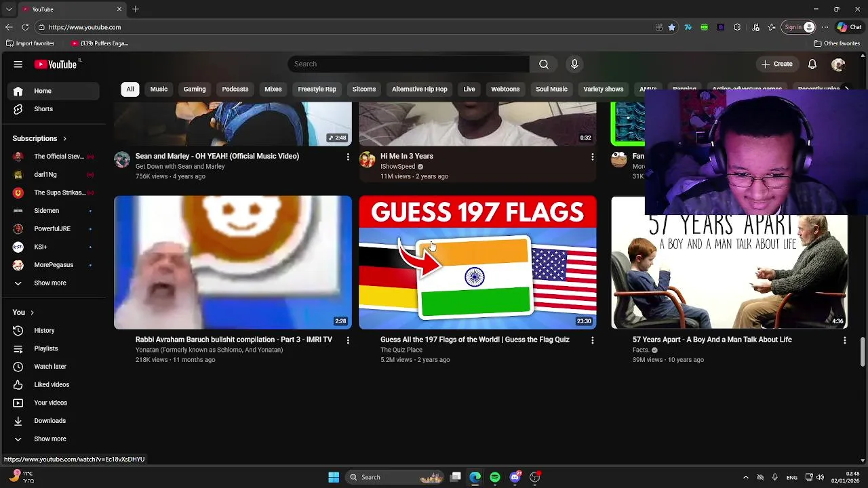
Task: Click browser refresh button
Action: tap(25, 27)
